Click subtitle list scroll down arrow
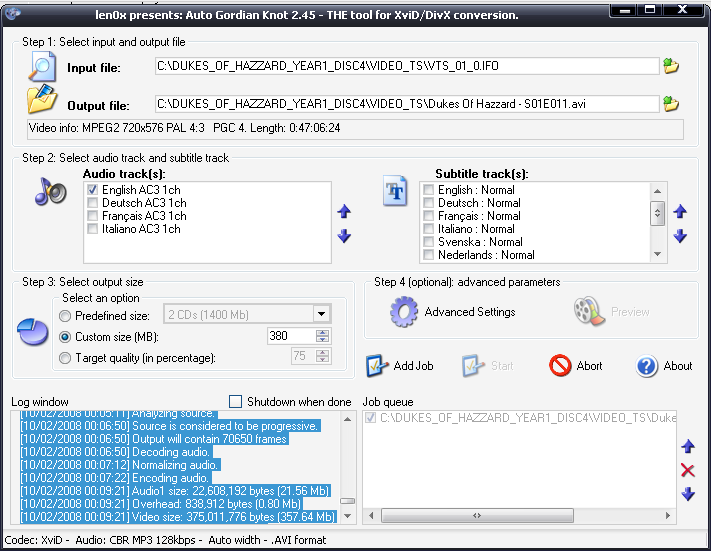 [x=657, y=254]
